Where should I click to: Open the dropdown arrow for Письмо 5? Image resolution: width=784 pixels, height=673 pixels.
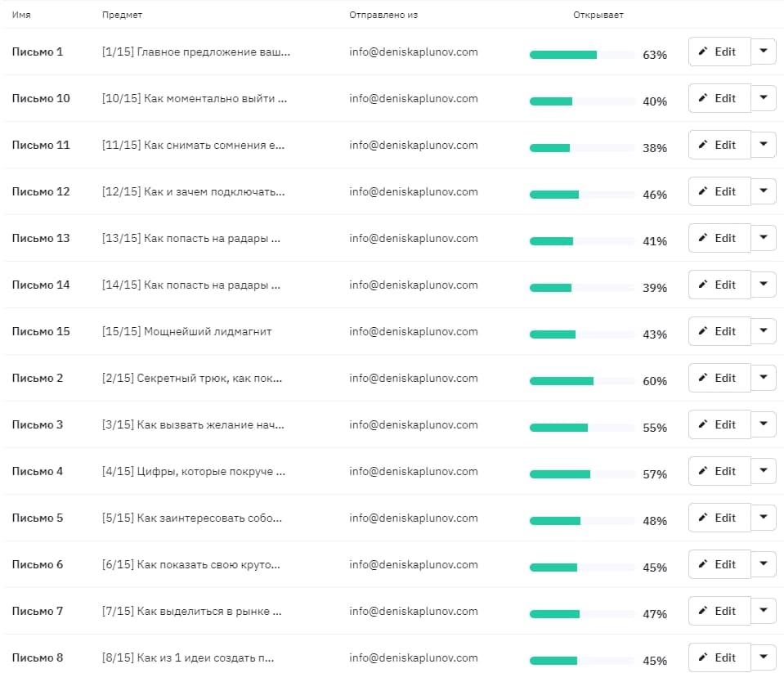click(764, 517)
